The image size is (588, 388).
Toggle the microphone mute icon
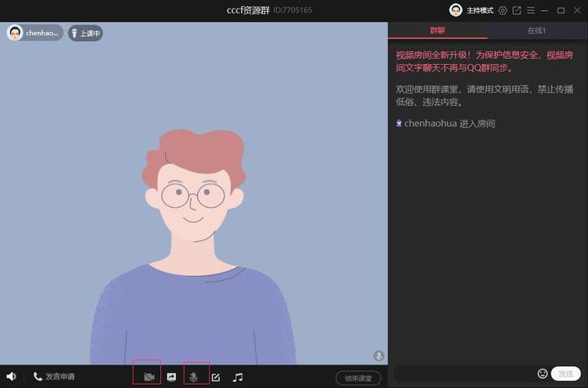pyautogui.click(x=195, y=377)
